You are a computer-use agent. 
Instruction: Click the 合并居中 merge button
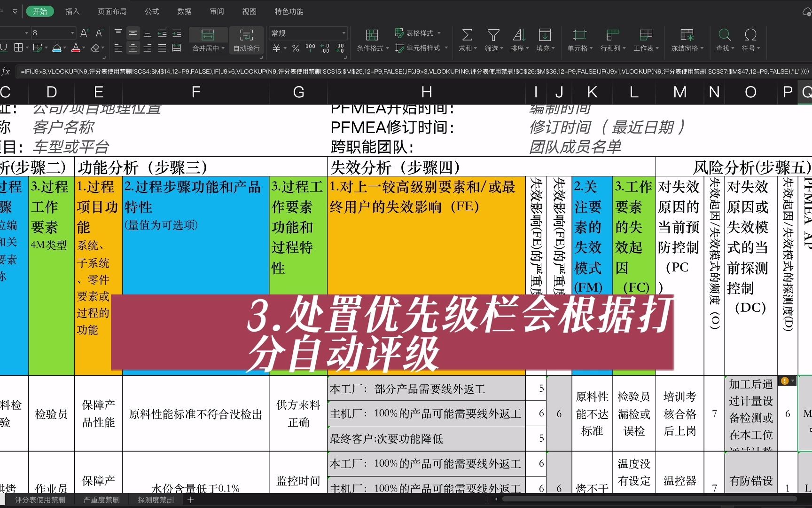(208, 40)
